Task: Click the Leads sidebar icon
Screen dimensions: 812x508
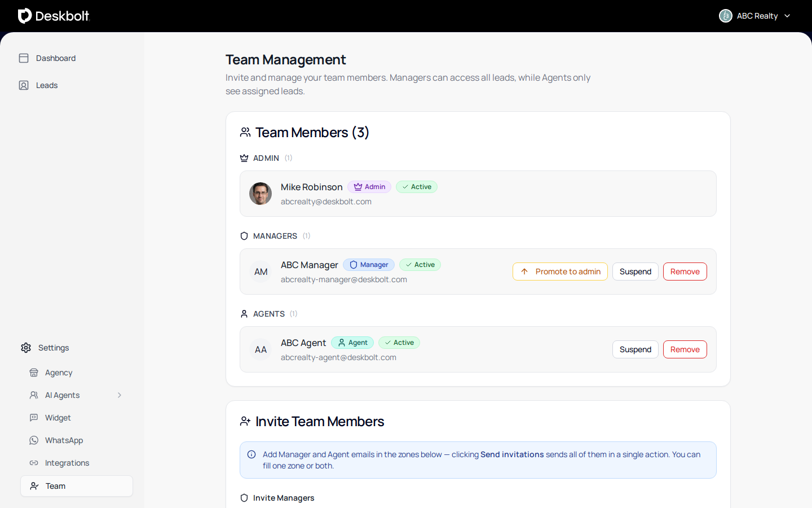Action: coord(24,85)
